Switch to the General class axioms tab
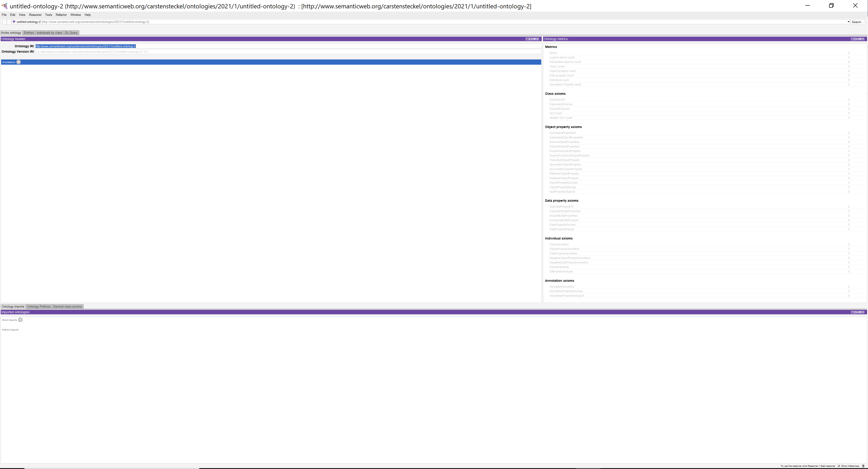Viewport: 868px width, 469px height. pyautogui.click(x=67, y=306)
